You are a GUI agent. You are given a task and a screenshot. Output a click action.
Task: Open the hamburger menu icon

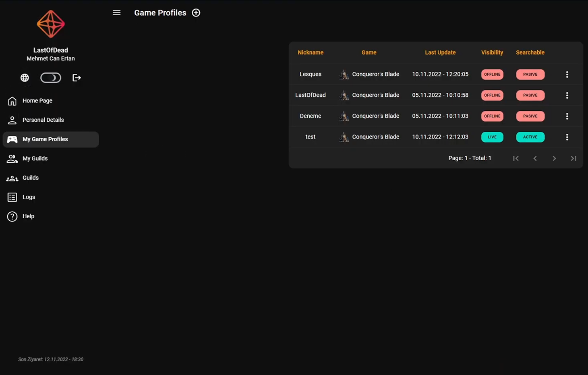(116, 13)
